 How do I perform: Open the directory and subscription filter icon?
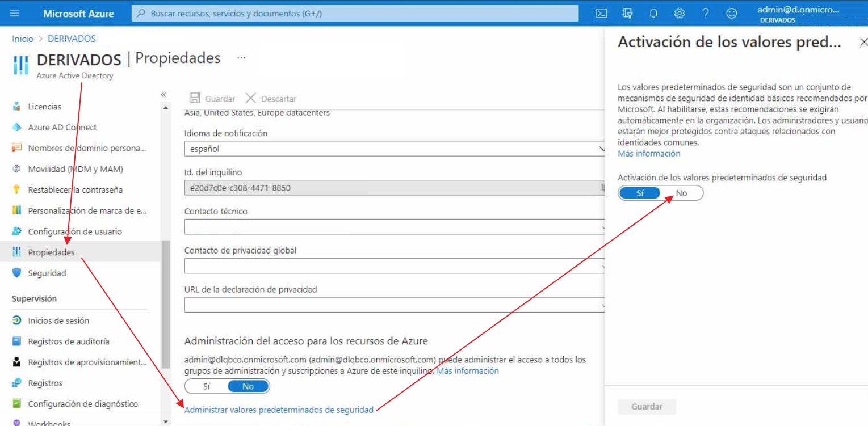tap(627, 13)
